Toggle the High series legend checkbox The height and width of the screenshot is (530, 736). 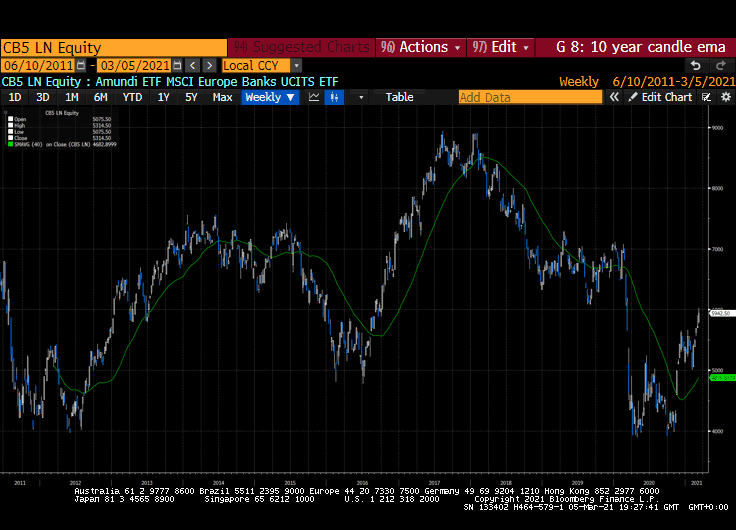pyautogui.click(x=10, y=125)
